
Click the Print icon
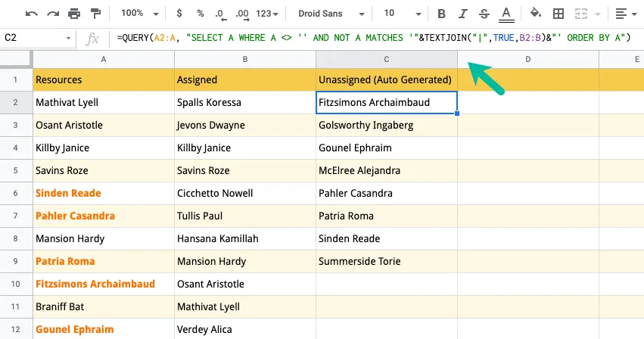point(74,14)
